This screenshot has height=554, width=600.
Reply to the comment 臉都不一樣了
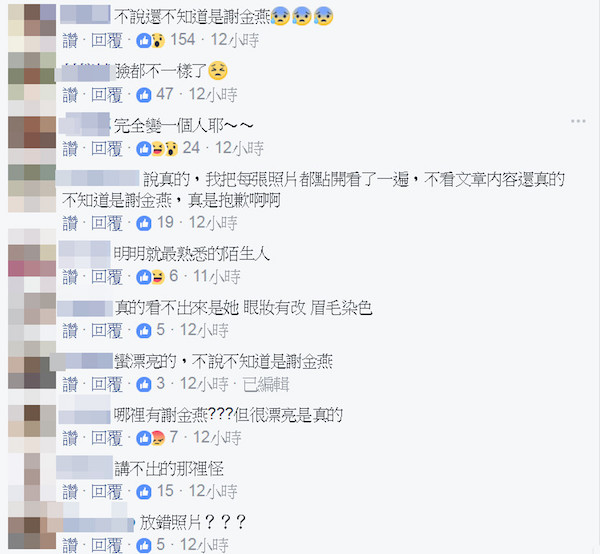107,95
